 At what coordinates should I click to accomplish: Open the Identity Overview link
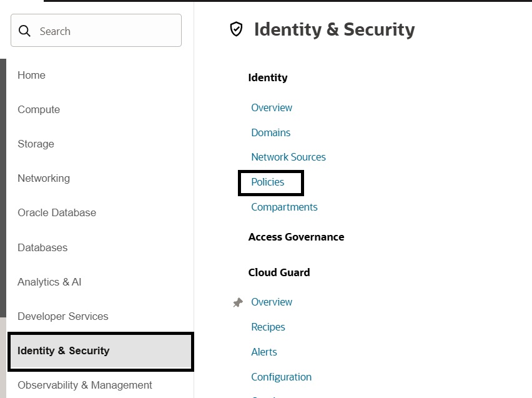click(x=272, y=107)
